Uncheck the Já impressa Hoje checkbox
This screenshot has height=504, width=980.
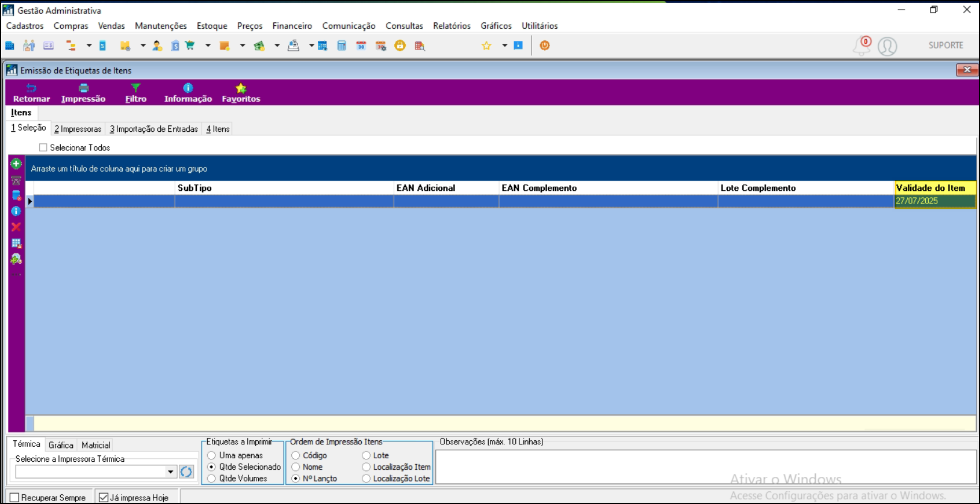[x=104, y=498]
